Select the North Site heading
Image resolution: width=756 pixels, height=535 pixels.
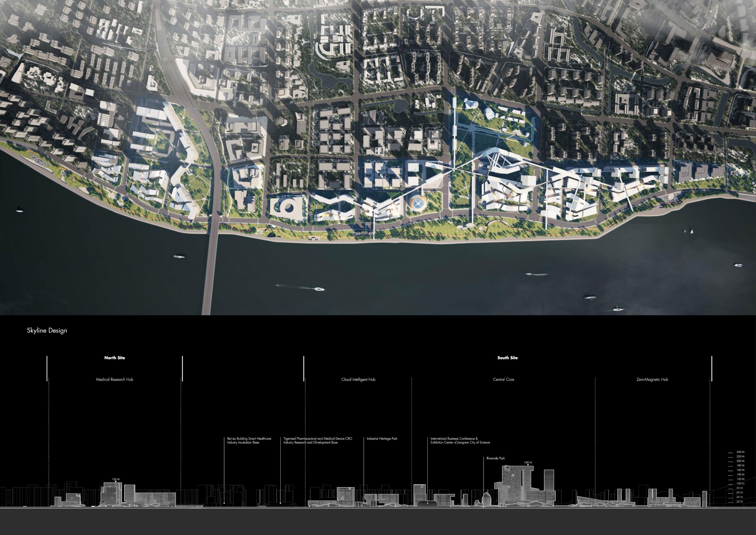click(x=115, y=358)
